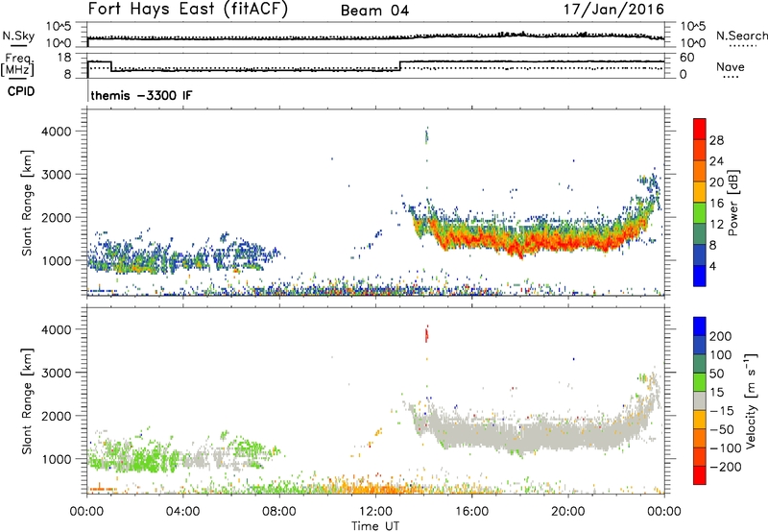Select the 'themis -3300 IF' CPID text
The height and width of the screenshot is (532, 768).
[x=141, y=95]
